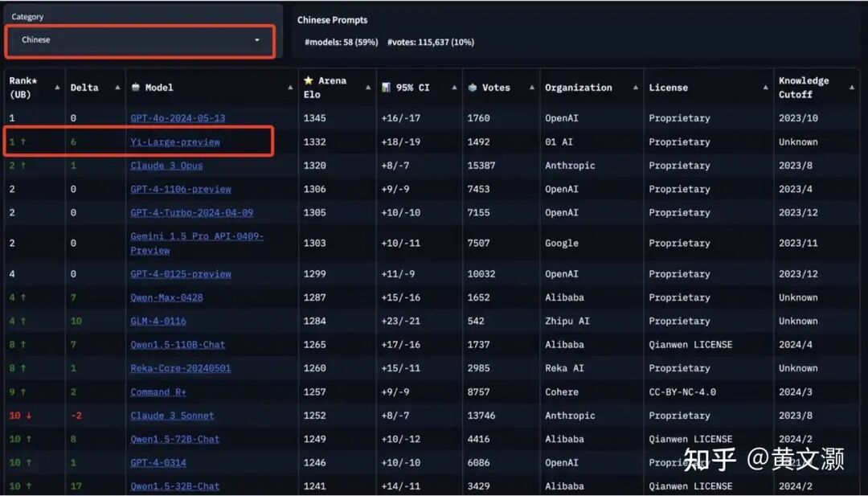Sort by Model column arrow
The height and width of the screenshot is (496, 868).
click(x=290, y=88)
